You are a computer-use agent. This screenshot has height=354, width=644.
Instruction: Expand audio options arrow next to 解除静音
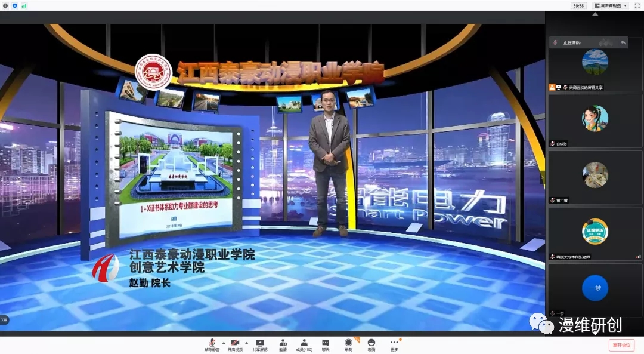coord(224,343)
